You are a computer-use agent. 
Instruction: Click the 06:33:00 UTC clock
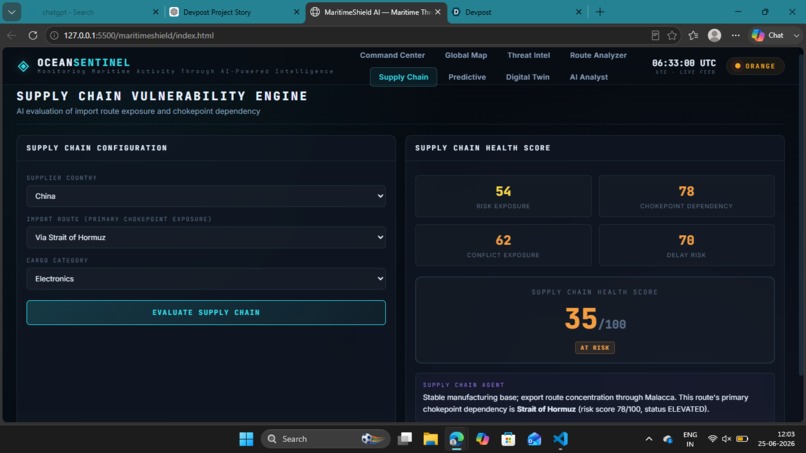684,63
